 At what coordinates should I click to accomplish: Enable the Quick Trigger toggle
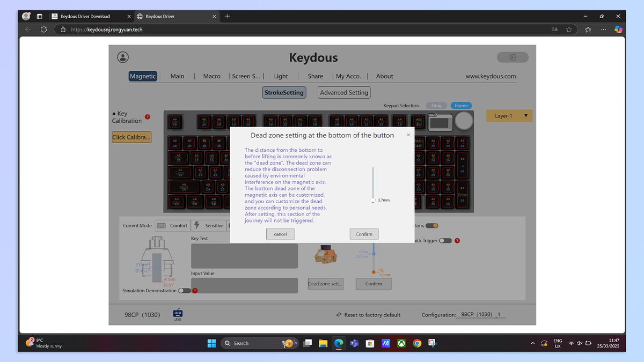click(445, 240)
